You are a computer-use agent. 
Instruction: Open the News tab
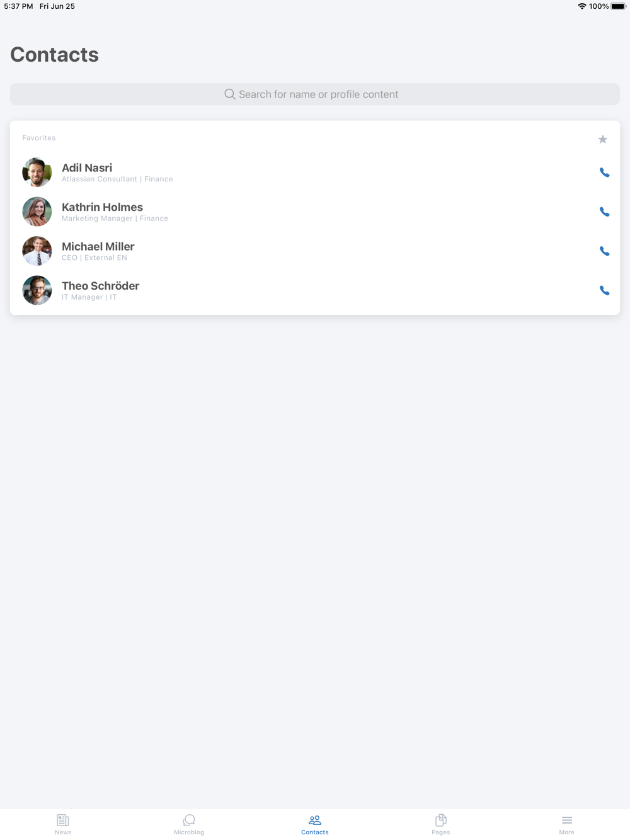(x=63, y=824)
